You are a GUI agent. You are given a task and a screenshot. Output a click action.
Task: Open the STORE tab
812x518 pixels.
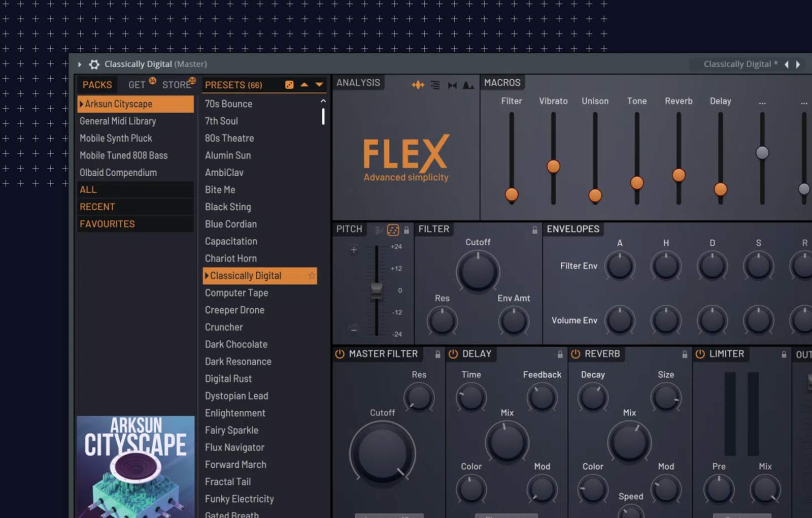pyautogui.click(x=176, y=85)
